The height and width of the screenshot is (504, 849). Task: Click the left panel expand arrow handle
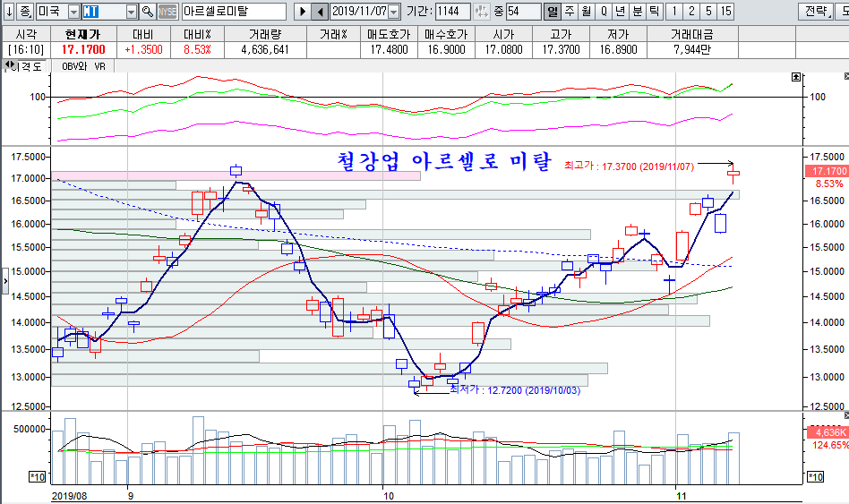[4, 281]
